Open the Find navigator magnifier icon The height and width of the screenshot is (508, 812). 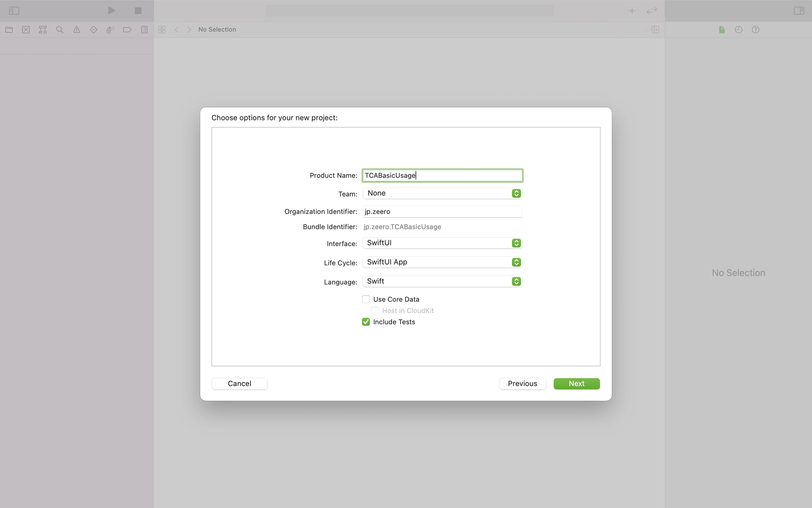point(60,30)
